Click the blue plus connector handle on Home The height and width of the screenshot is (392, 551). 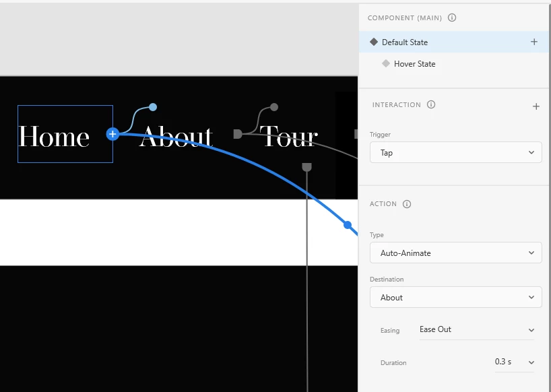pos(112,134)
